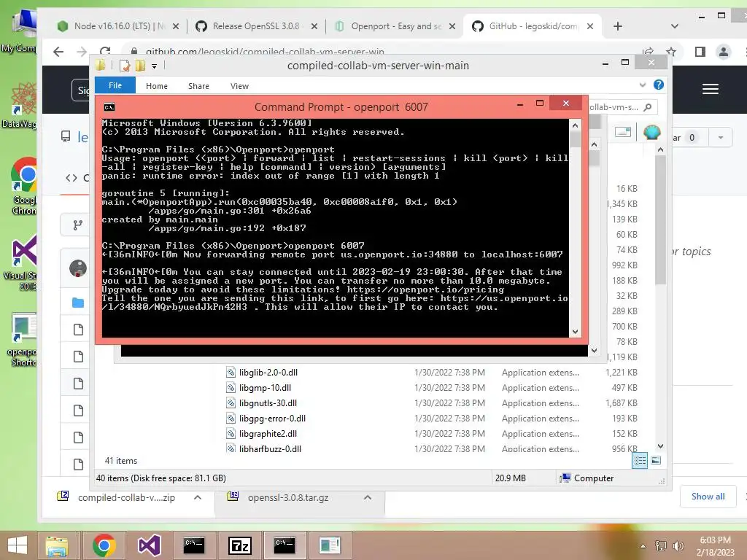Open openport desktop shortcut
Image resolution: width=747 pixels, height=560 pixels.
pyautogui.click(x=22, y=340)
